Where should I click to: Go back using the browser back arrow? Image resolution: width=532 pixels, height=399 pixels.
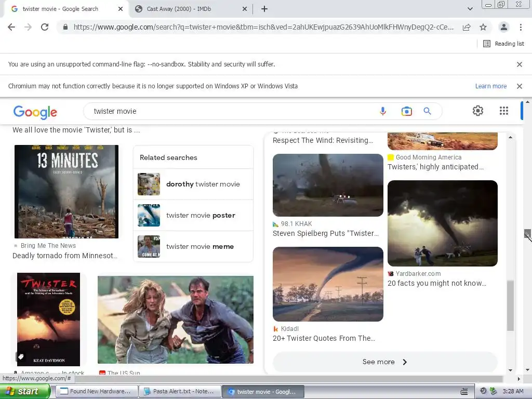[11, 27]
